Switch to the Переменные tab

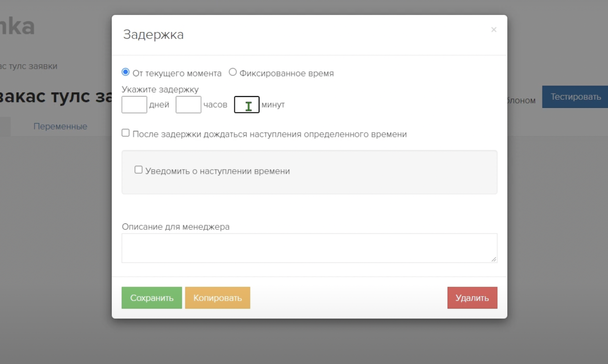click(x=60, y=126)
